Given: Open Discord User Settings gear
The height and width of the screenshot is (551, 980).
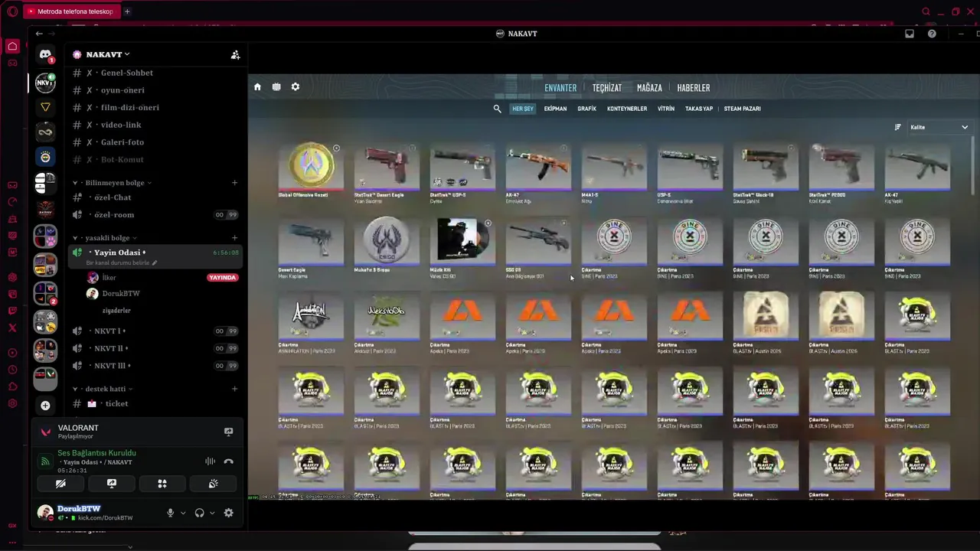Looking at the screenshot, I should click(228, 513).
